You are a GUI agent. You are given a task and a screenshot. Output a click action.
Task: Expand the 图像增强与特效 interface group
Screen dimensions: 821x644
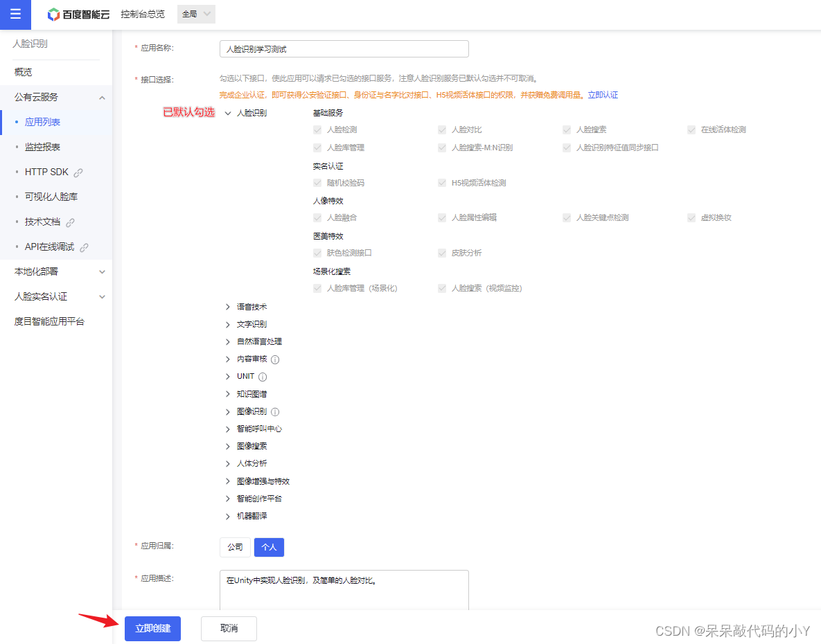pos(228,481)
